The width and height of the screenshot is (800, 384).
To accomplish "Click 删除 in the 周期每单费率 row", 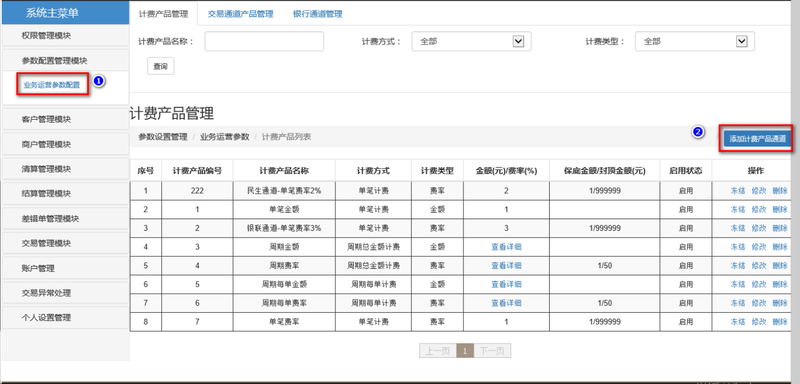I will click(x=780, y=303).
